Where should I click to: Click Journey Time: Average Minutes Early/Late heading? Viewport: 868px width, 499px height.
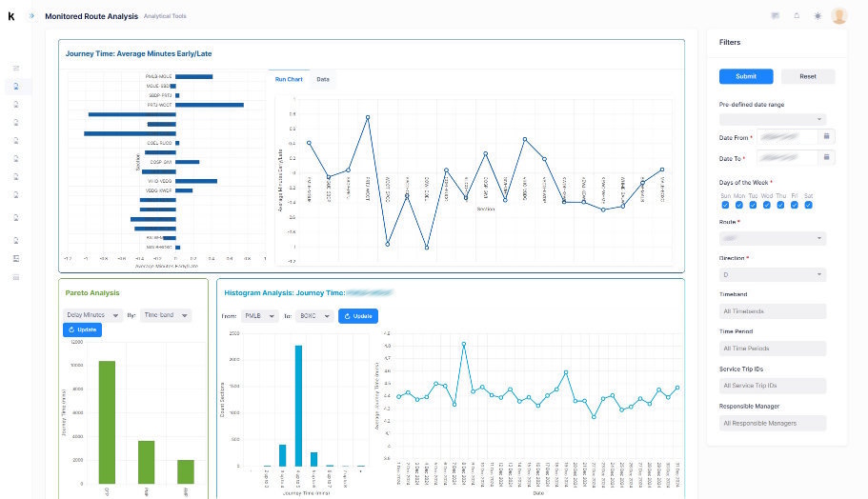(138, 53)
